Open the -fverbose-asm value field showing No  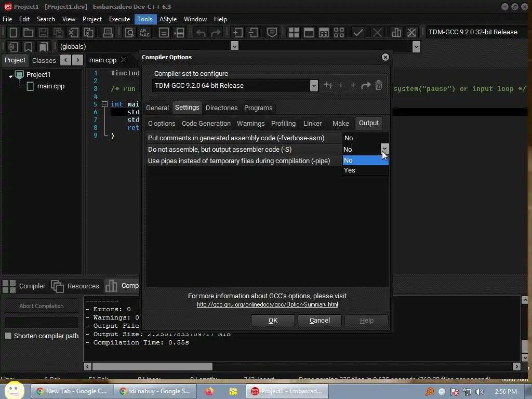coord(365,138)
